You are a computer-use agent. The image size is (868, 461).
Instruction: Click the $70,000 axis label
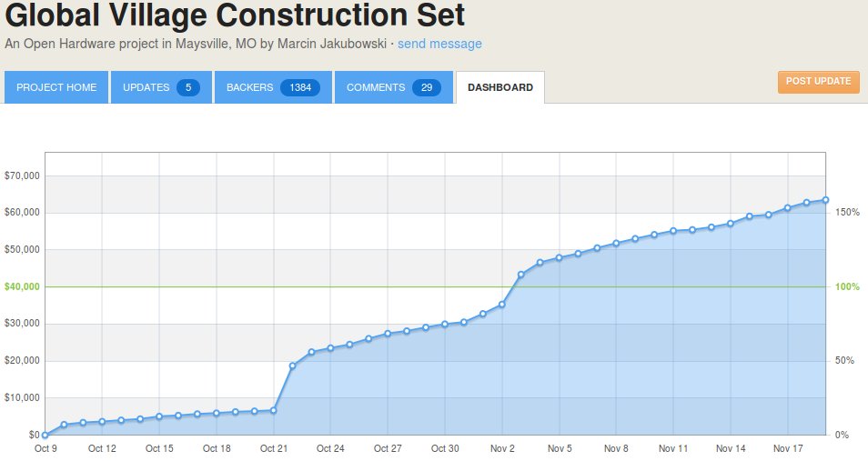click(x=22, y=175)
